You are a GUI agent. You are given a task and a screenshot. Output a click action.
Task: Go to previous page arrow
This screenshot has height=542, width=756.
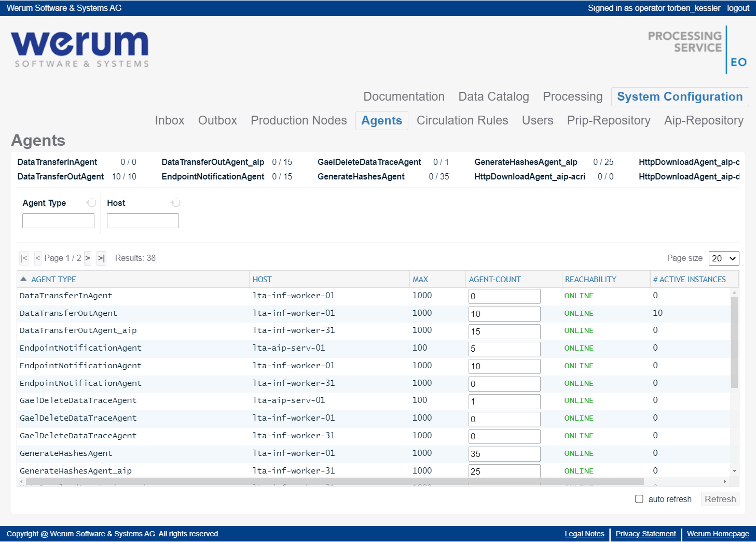coord(38,258)
